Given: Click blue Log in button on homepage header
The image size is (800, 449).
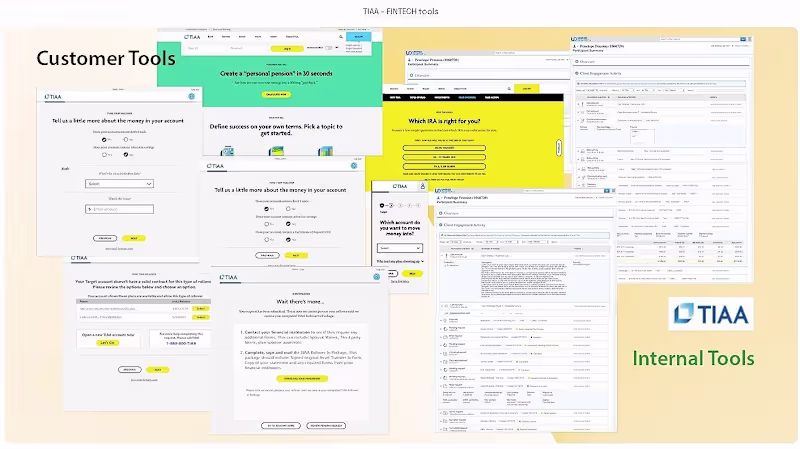Looking at the screenshot, I should (x=359, y=37).
